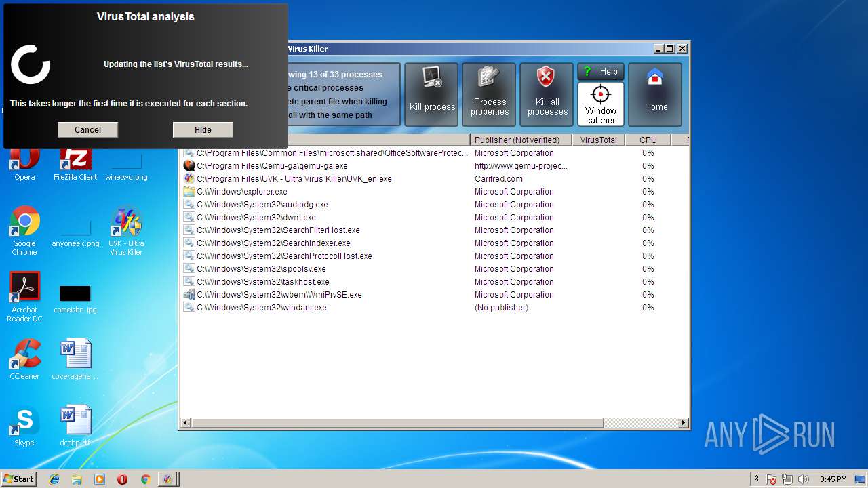868x488 pixels.
Task: Select the cameisbn.jpg desktop file
Action: (x=75, y=298)
